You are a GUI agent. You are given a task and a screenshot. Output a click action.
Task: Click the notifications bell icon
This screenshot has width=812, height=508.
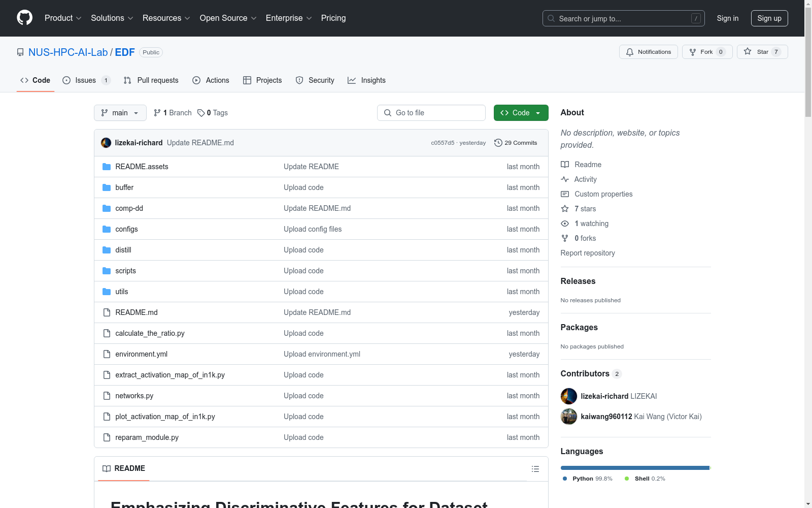pos(630,52)
